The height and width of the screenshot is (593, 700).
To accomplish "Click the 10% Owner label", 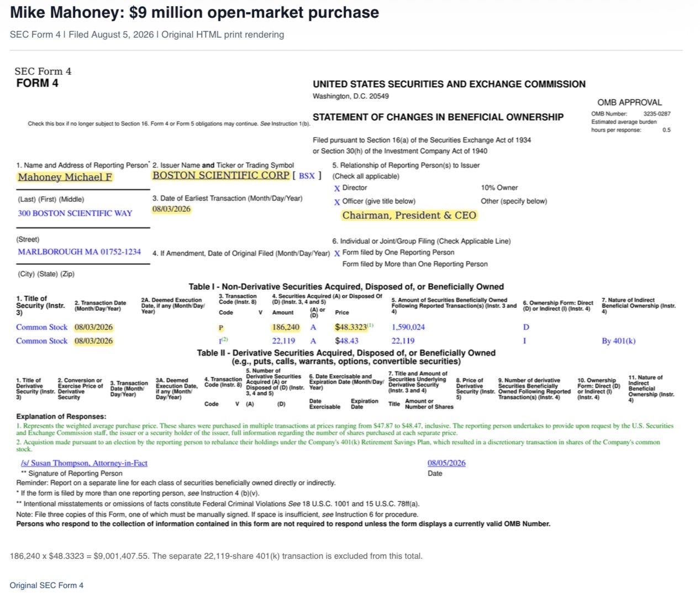I will pyautogui.click(x=499, y=188).
